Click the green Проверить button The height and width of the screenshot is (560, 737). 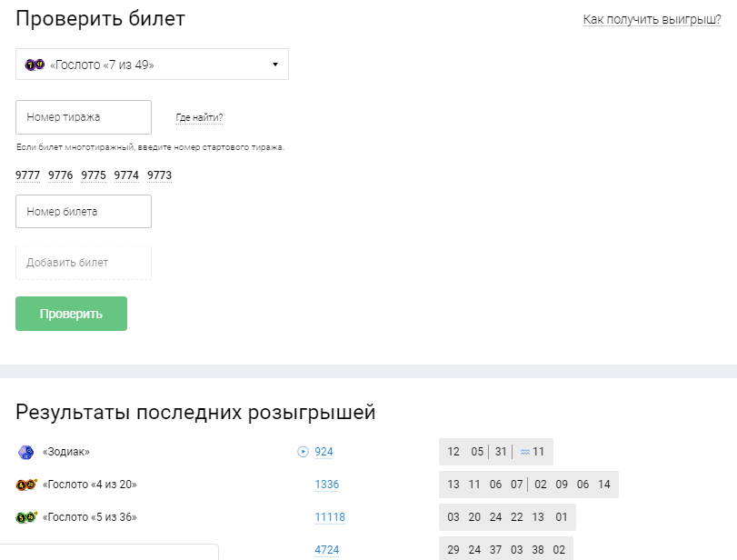coord(72,314)
